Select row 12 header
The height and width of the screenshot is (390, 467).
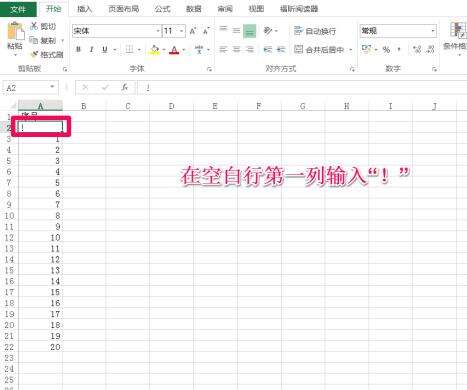coord(9,238)
